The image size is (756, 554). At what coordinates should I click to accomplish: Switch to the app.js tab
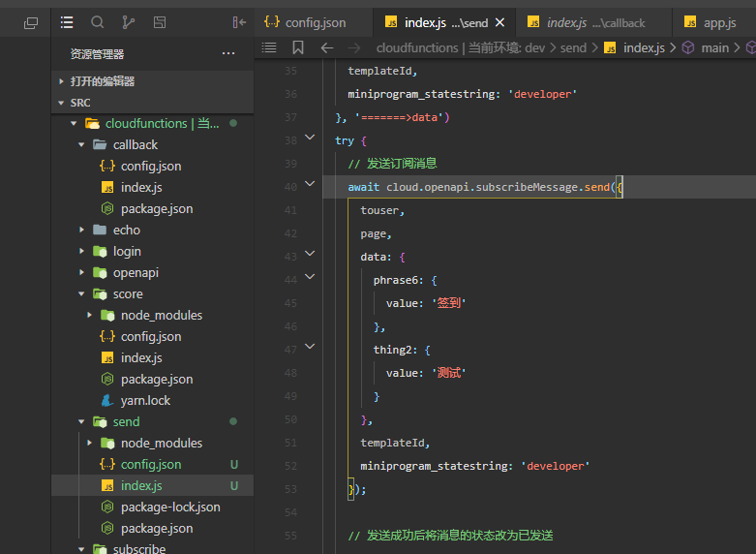(x=713, y=22)
